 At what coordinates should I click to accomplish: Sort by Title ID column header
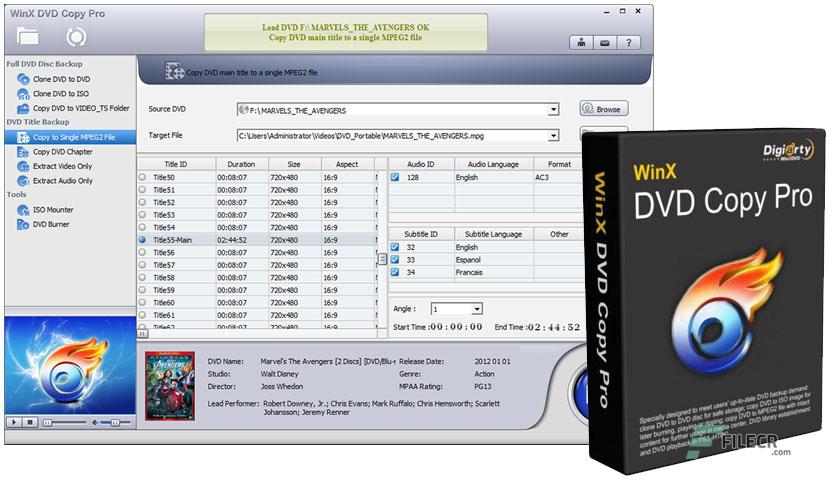click(x=176, y=164)
